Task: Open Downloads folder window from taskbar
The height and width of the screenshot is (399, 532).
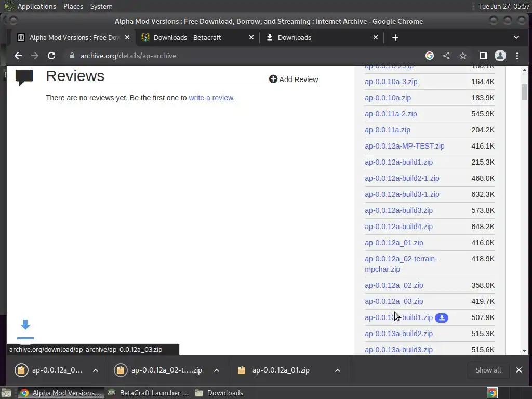Action: coord(220,393)
